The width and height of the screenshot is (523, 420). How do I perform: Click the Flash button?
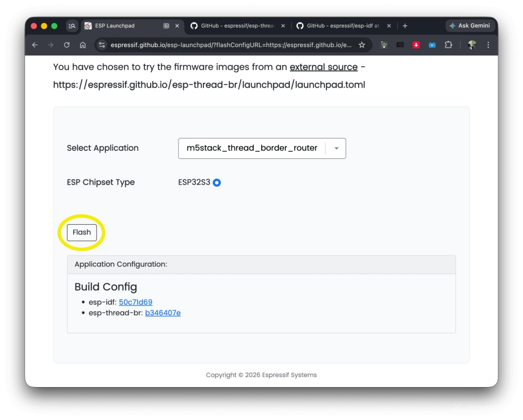pos(82,232)
